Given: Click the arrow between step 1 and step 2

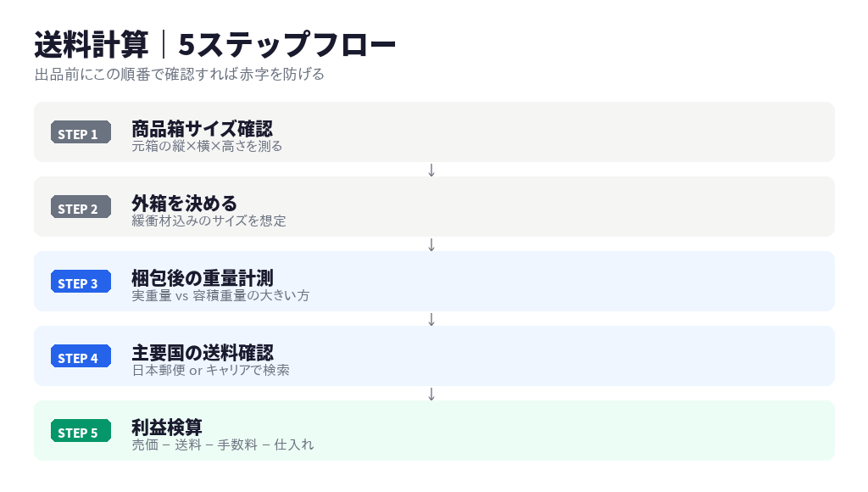Looking at the screenshot, I should [431, 170].
